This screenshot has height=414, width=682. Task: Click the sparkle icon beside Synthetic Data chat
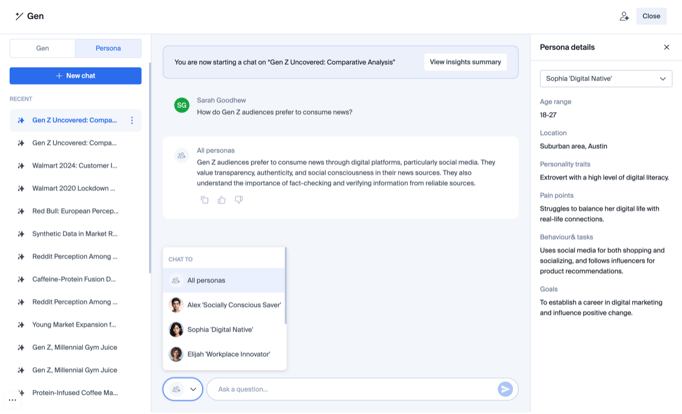20,234
